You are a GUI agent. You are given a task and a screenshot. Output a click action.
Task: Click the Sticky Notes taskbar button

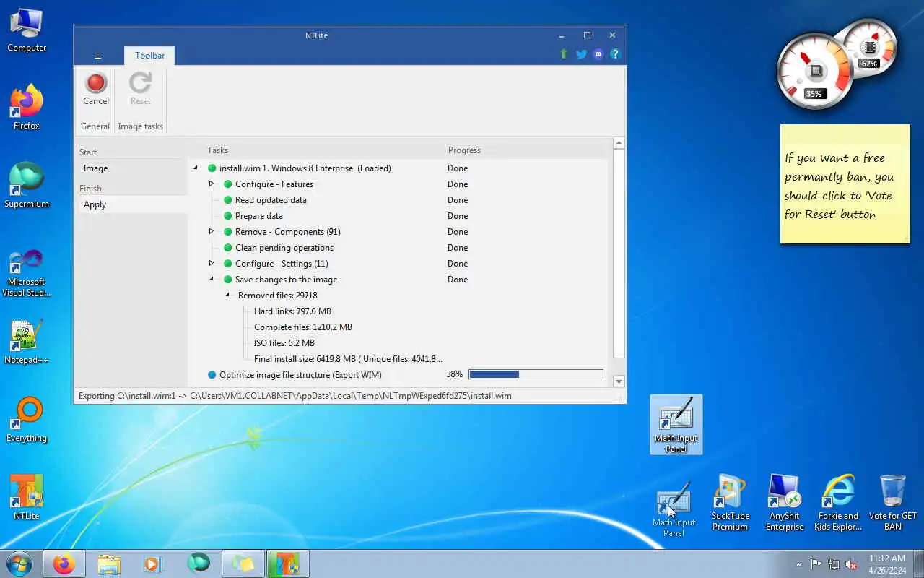pos(243,564)
